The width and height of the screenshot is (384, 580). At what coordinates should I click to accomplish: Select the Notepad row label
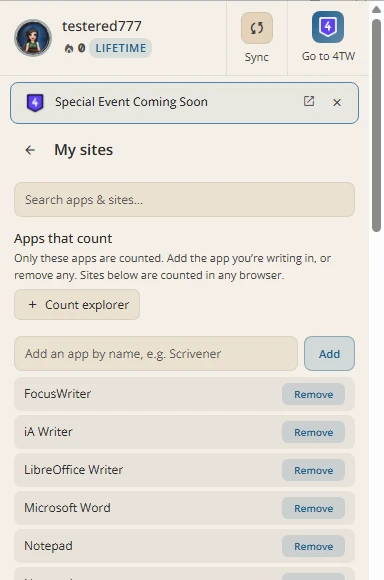(48, 546)
